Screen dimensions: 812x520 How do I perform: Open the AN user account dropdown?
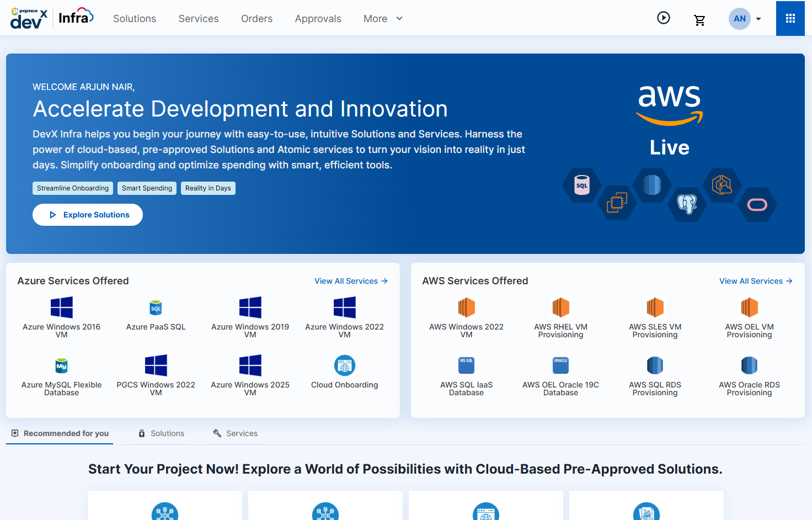(x=745, y=19)
